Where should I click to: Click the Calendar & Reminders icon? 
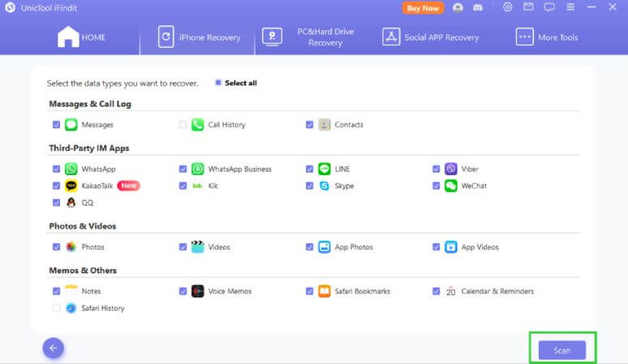coord(450,291)
